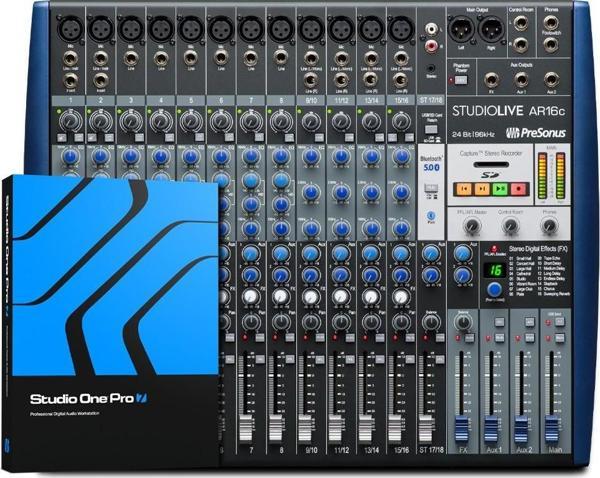Grab the FX master fader cap
Viewport: 600px width, 478px height.
[x=461, y=429]
